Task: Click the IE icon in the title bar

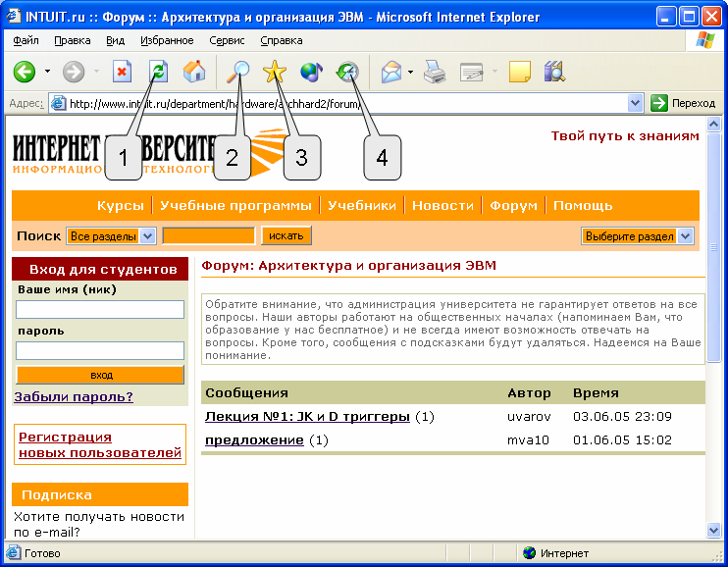Action: 13,17
